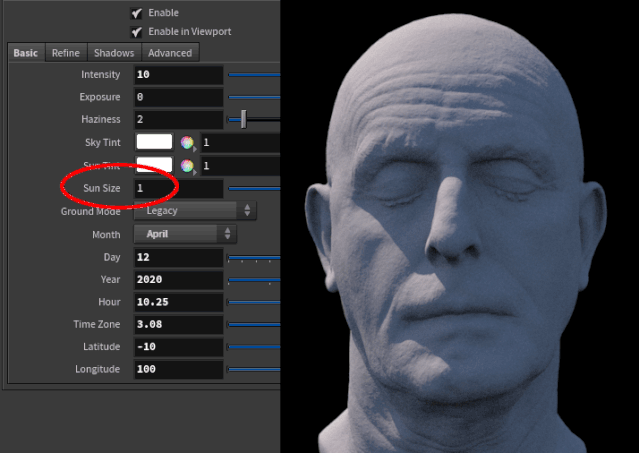639x453 pixels.
Task: Click the Haziness slider handle
Action: pyautogui.click(x=243, y=119)
